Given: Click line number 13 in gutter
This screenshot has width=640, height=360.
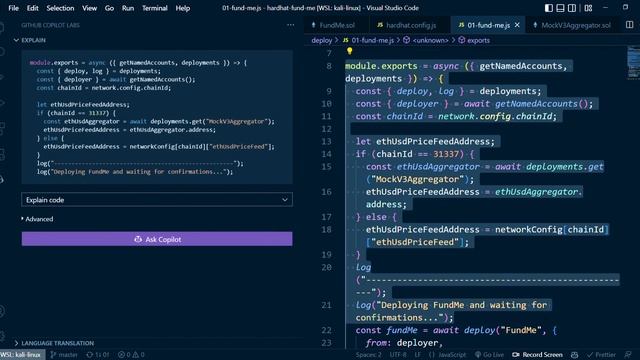Looking at the screenshot, I should (327, 141).
